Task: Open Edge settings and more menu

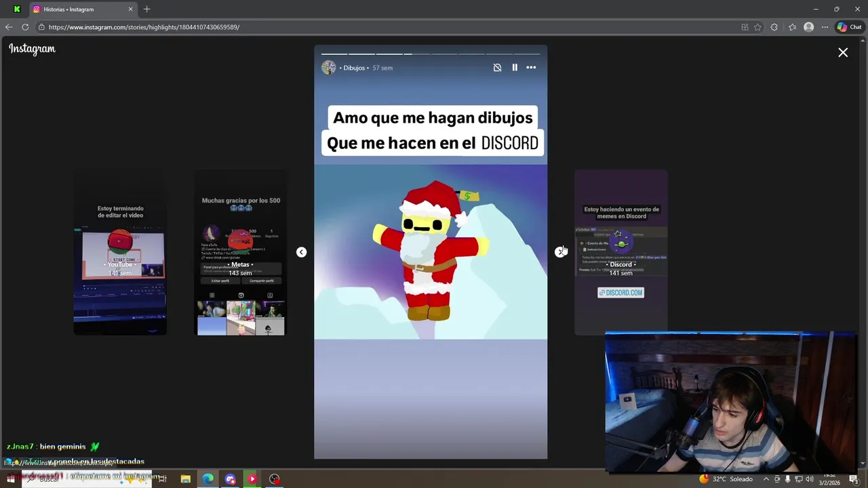Action: (x=825, y=27)
